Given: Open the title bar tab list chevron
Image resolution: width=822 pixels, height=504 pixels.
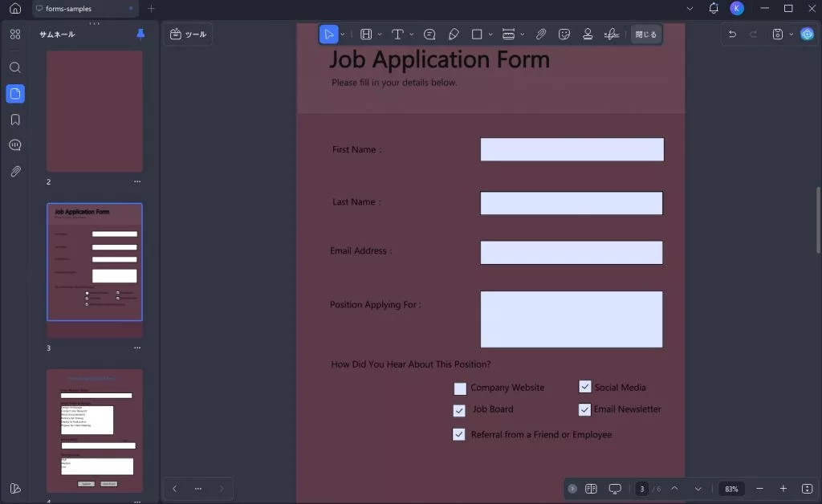Looking at the screenshot, I should 690,8.
